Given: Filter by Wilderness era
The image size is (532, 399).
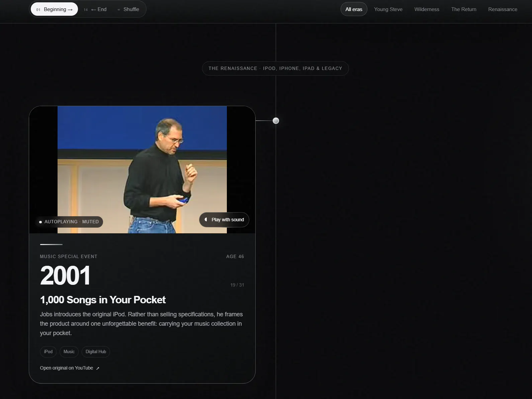Looking at the screenshot, I should pyautogui.click(x=427, y=9).
